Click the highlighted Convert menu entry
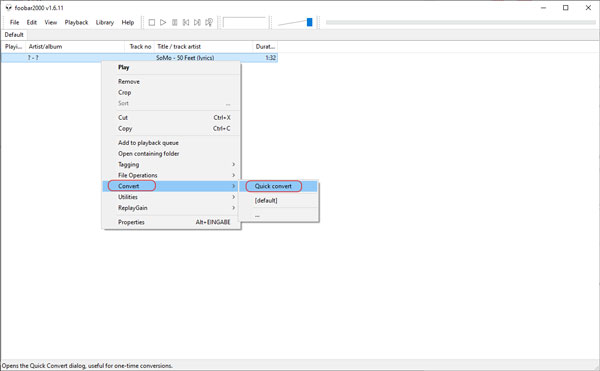 [x=171, y=186]
